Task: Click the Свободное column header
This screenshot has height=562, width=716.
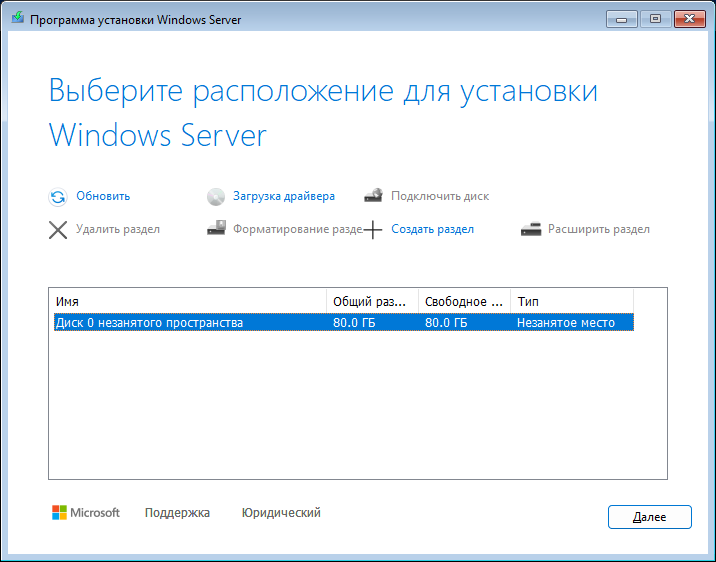Action: [x=464, y=301]
